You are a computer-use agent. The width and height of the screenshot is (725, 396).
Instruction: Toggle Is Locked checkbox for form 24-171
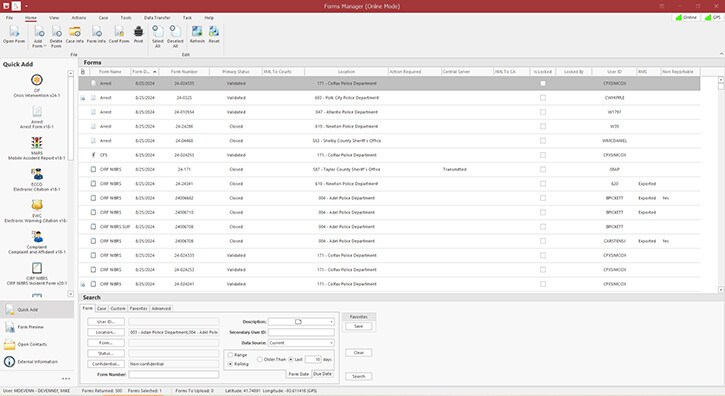pyautogui.click(x=543, y=169)
